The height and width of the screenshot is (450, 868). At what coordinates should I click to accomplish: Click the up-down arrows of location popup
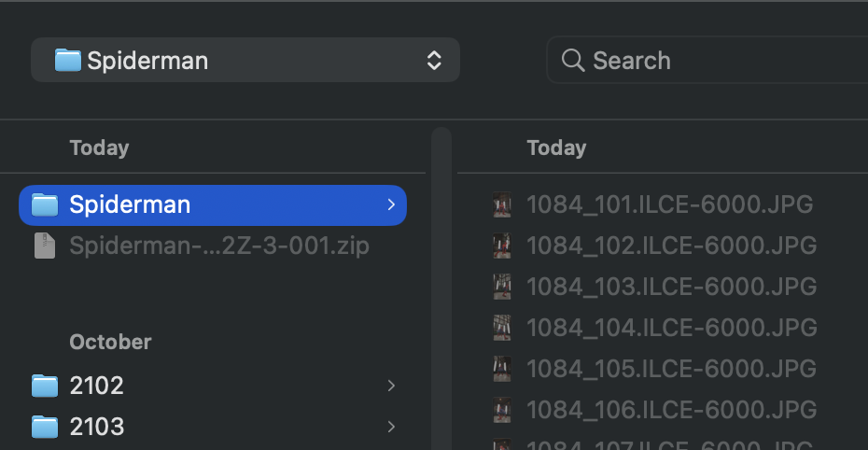point(434,61)
